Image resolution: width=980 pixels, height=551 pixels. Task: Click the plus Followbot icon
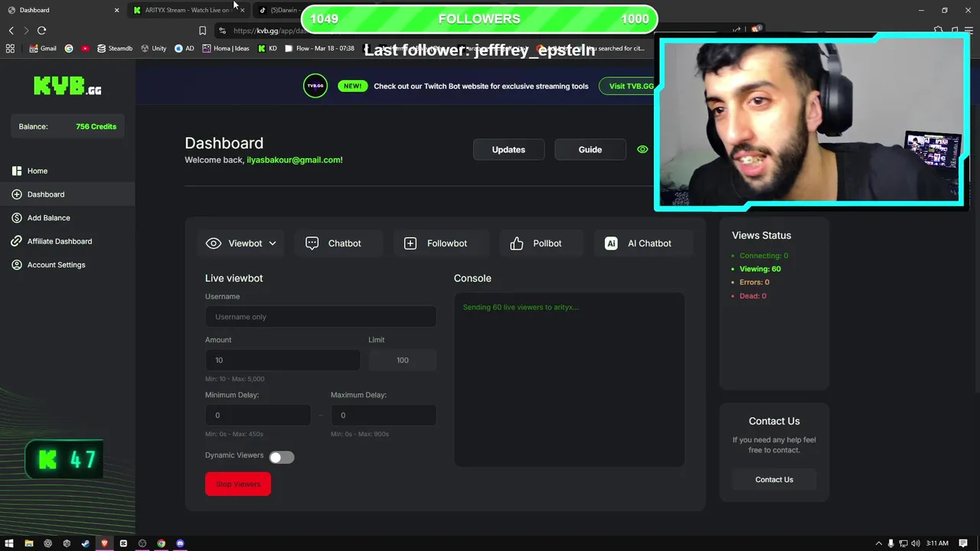(x=410, y=243)
